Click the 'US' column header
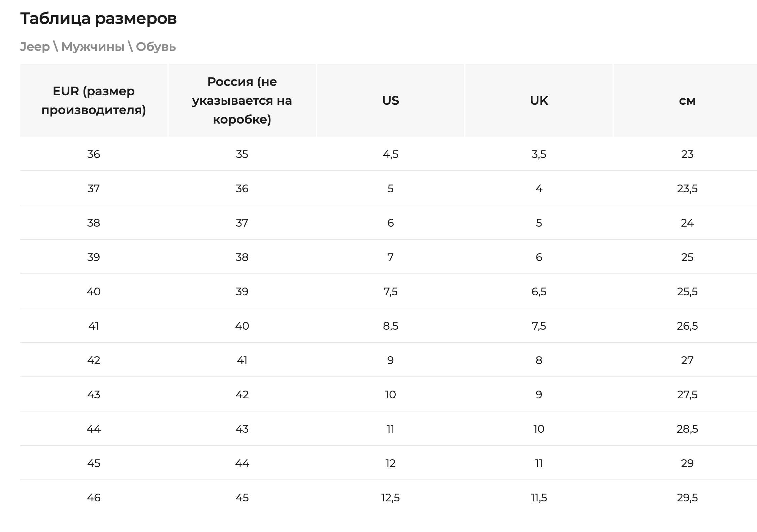Screen dimensions: 757x532 (x=390, y=100)
